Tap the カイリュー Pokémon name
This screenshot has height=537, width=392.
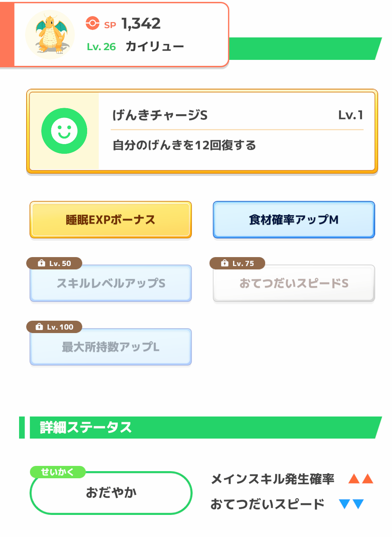(154, 46)
